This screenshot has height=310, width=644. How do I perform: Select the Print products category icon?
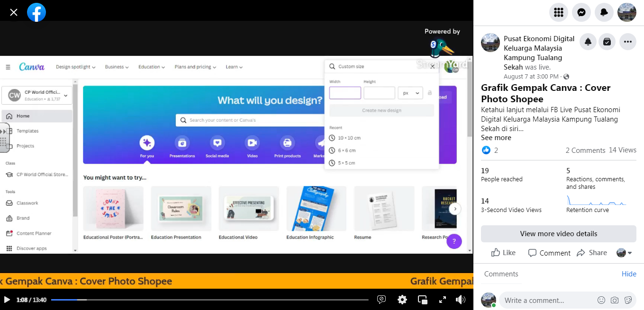(287, 143)
